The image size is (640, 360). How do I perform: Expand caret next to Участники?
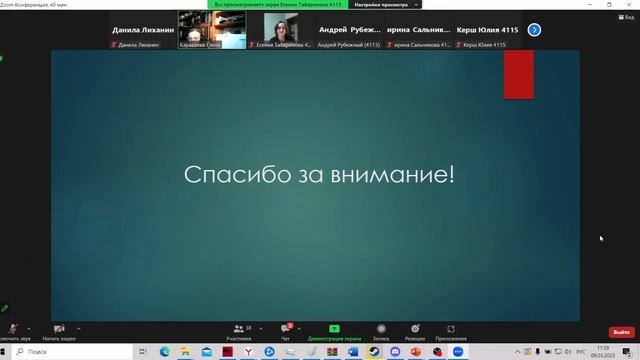click(x=261, y=329)
